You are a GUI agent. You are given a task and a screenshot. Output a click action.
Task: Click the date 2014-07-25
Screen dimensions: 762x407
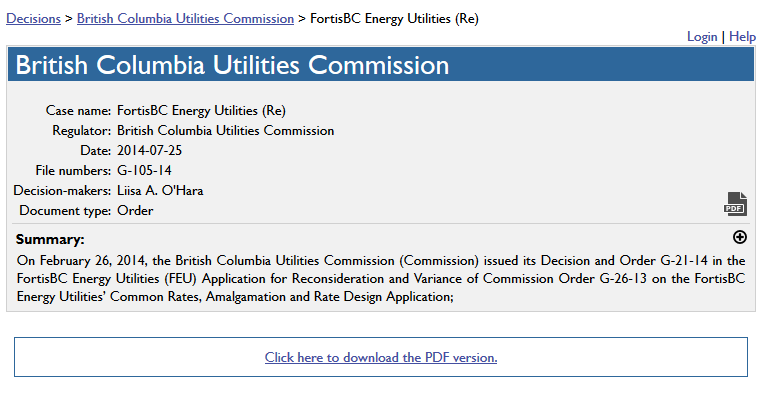click(150, 150)
